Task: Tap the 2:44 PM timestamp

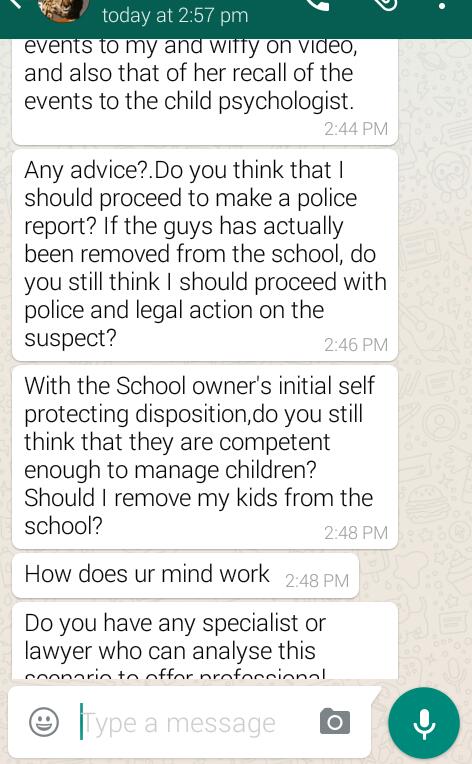Action: coord(356,129)
